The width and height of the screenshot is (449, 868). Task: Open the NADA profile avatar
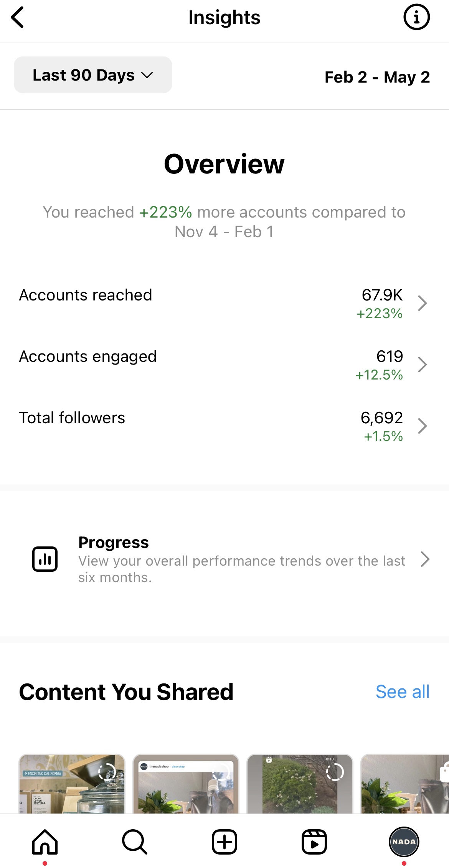[x=404, y=842]
